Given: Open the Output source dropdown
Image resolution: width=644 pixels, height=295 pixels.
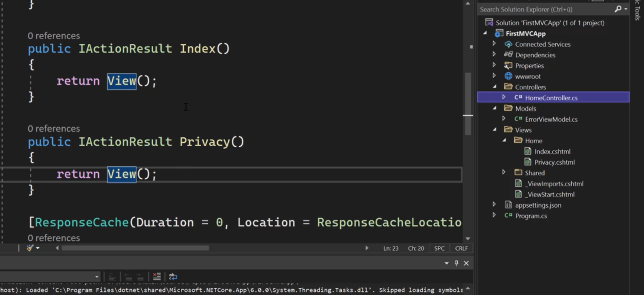Looking at the screenshot, I should [96, 277].
